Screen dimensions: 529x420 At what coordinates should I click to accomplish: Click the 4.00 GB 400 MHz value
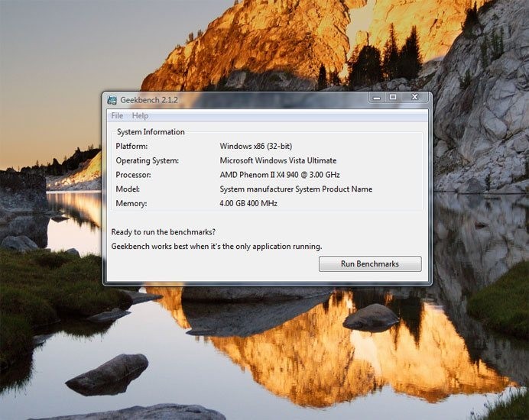(248, 204)
